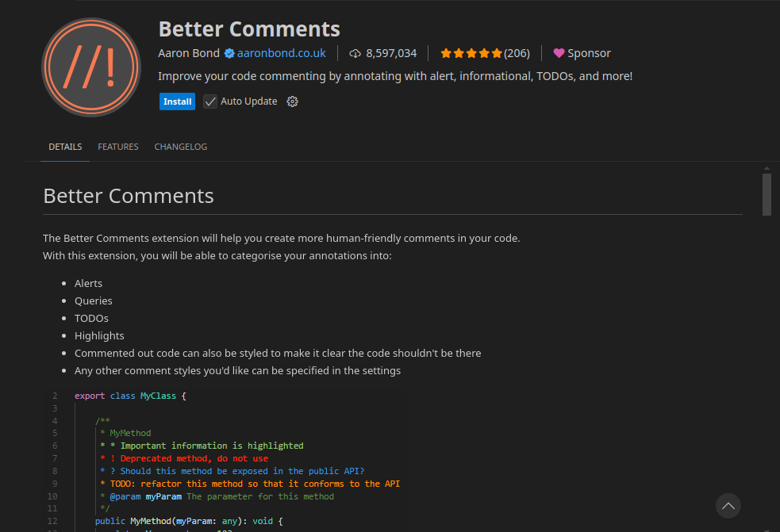Toggle the Auto Update checkbox
The image size is (780, 532).
coord(210,101)
